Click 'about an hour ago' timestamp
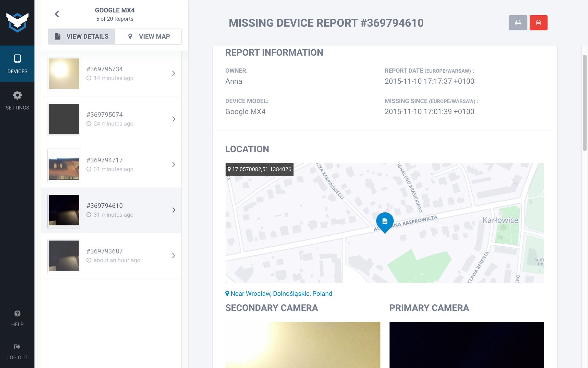The height and width of the screenshot is (368, 588). tap(117, 260)
